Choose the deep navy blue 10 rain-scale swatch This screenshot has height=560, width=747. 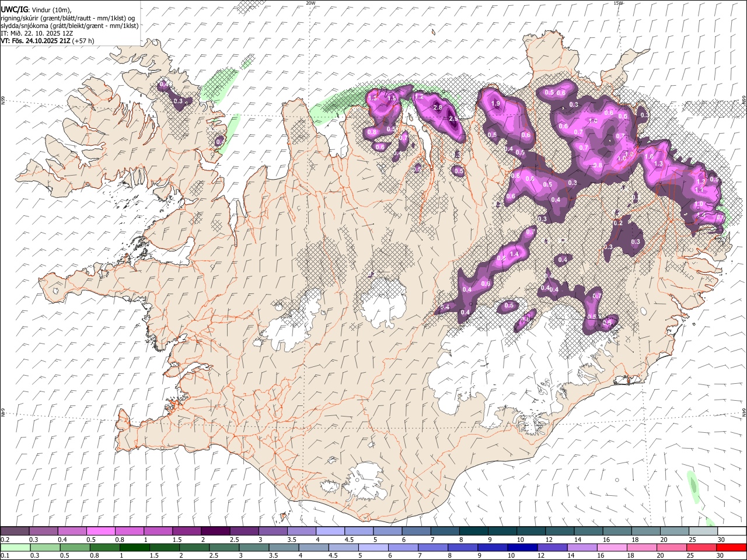(522, 548)
